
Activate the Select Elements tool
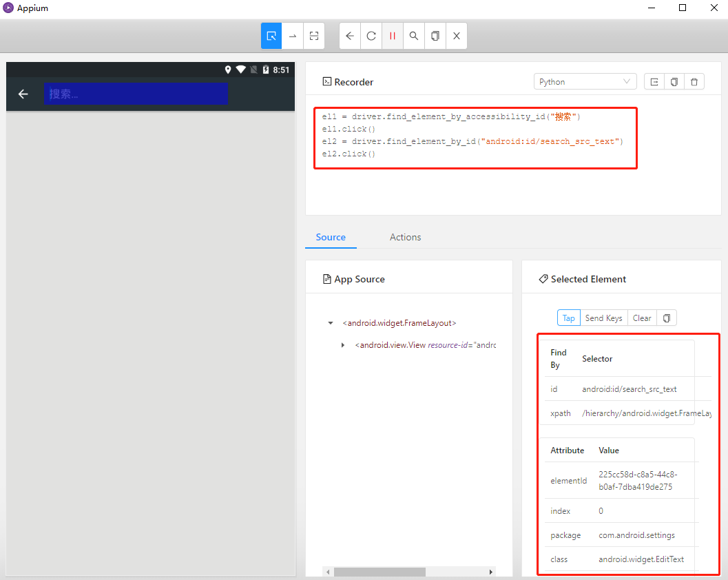[x=271, y=36]
